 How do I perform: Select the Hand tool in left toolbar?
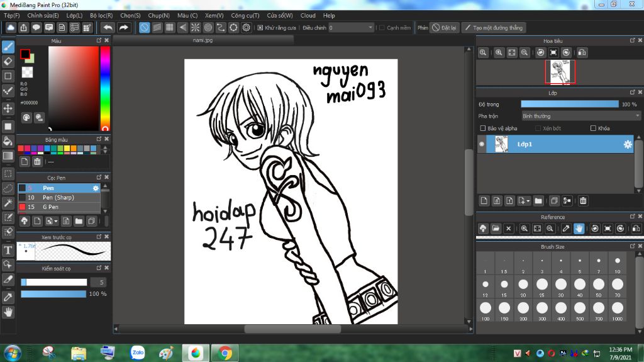pos(8,312)
